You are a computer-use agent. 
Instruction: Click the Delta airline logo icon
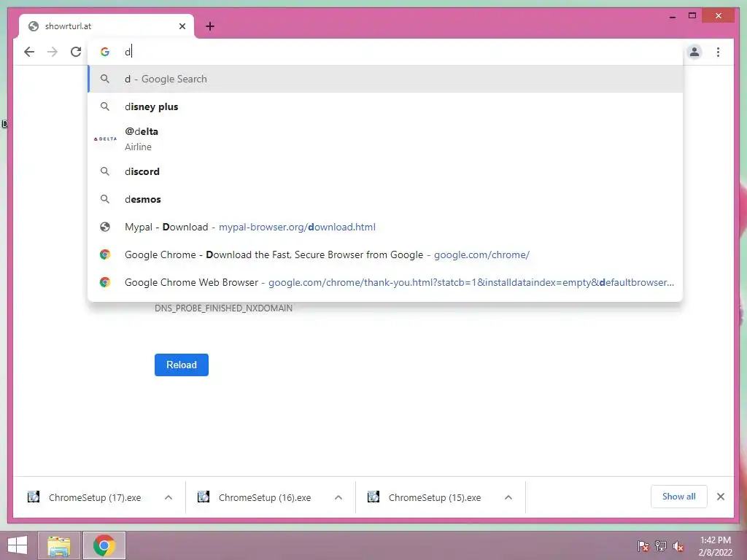tap(105, 139)
